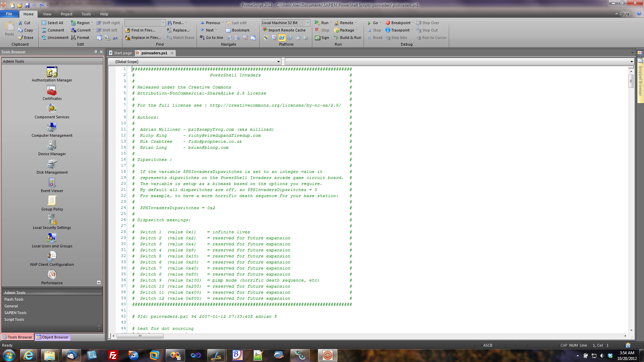
Task: Open FileZilla from the taskbar
Action: coord(113,355)
